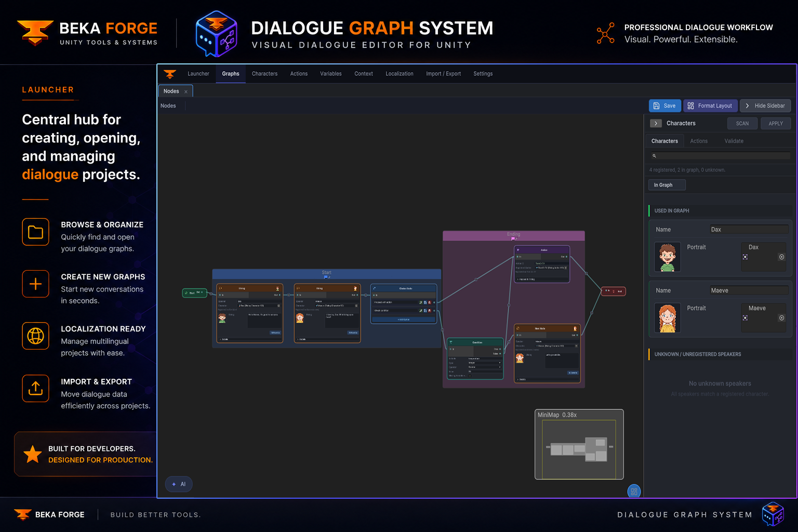The image size is (798, 532).
Task: Click the edit-color icon under the Start group title
Action: [x=329, y=277]
